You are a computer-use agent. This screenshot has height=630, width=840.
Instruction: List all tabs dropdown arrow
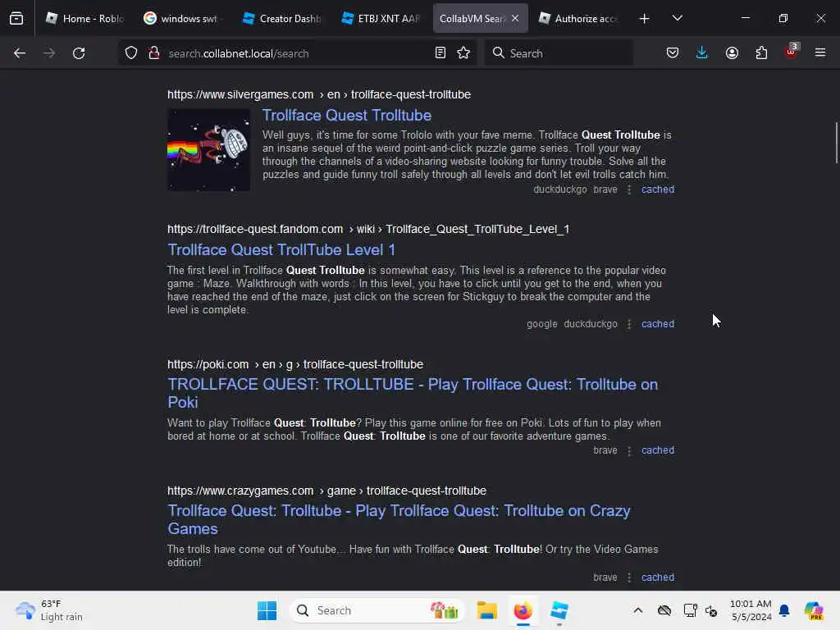coord(677,19)
